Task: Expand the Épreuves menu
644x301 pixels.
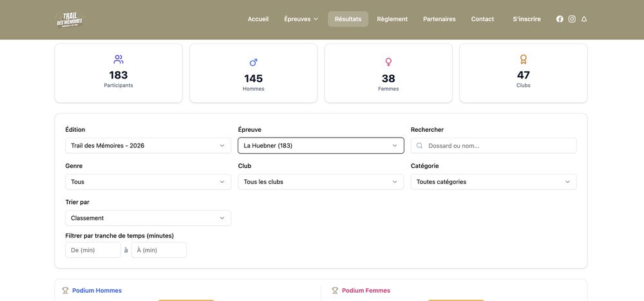Action: point(301,19)
